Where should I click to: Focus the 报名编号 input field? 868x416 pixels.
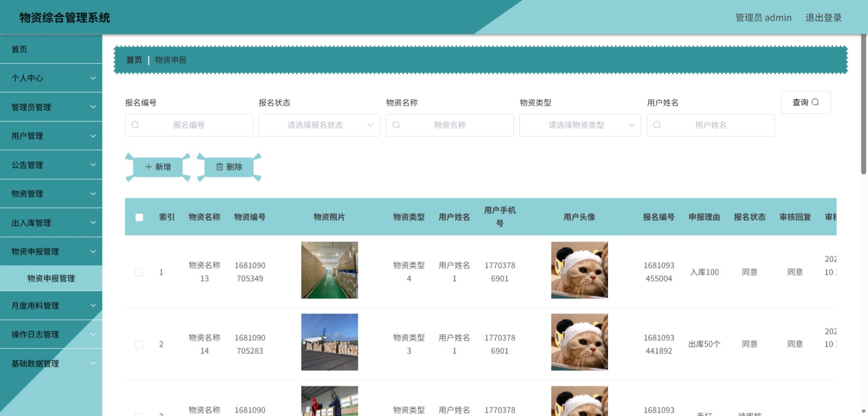189,125
